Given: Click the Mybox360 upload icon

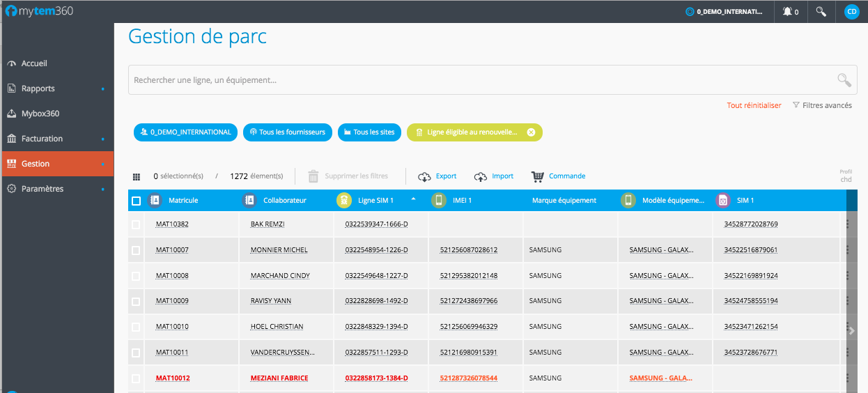Looking at the screenshot, I should [x=11, y=114].
